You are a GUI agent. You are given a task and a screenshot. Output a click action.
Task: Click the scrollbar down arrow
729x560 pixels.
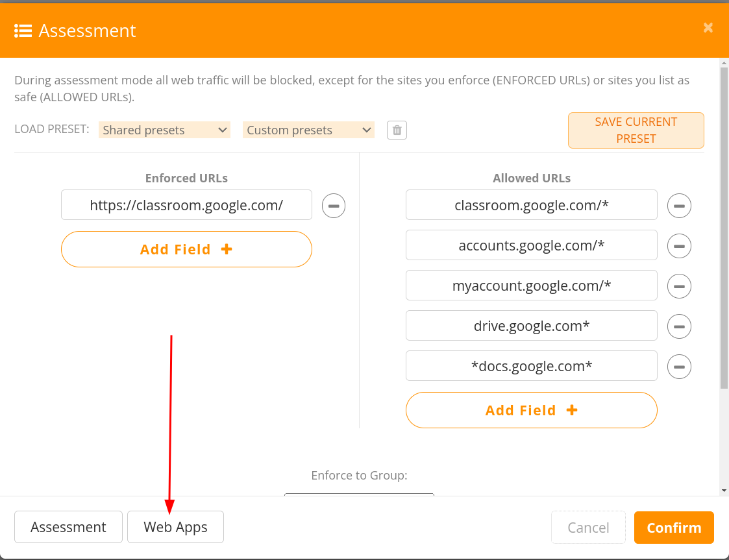[x=724, y=491]
